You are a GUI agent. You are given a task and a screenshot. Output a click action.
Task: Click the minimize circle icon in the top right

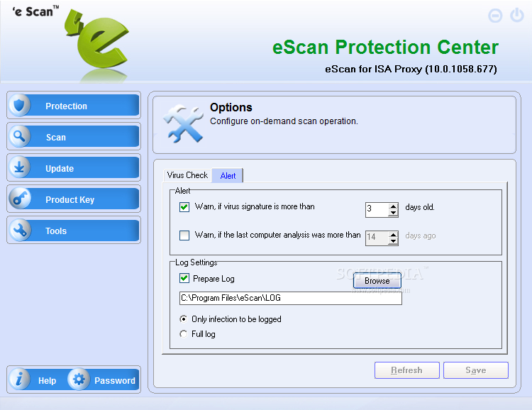(x=495, y=16)
